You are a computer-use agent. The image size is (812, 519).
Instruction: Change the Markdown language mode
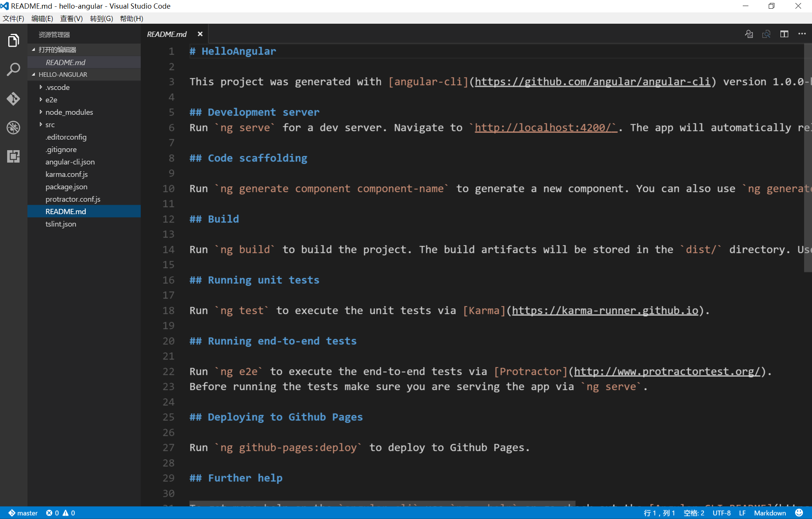[769, 513]
